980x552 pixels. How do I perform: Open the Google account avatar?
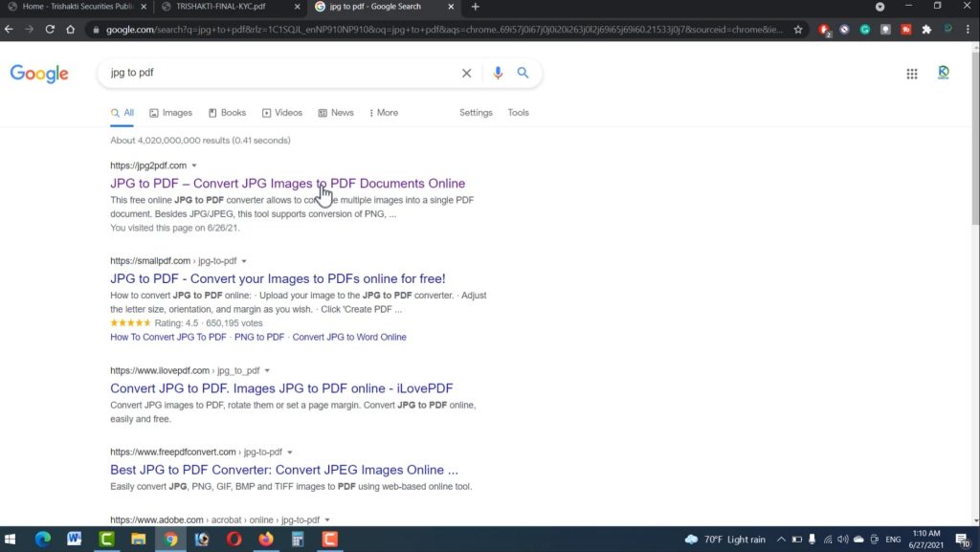944,73
